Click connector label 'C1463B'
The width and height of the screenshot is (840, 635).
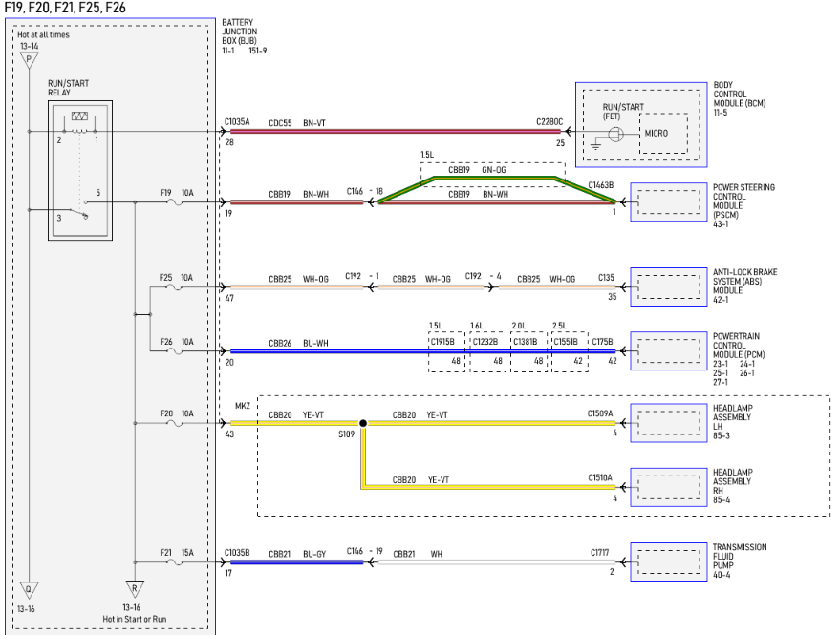pos(601,185)
